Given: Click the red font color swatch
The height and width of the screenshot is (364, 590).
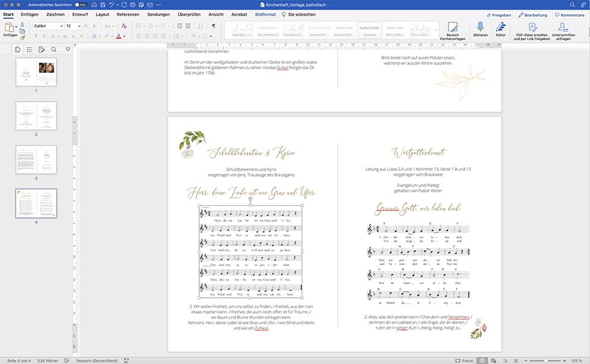Looking at the screenshot, I should (119, 36).
